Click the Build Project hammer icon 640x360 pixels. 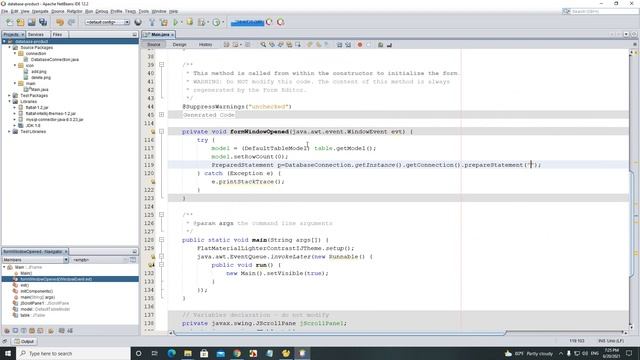[x=152, y=22]
